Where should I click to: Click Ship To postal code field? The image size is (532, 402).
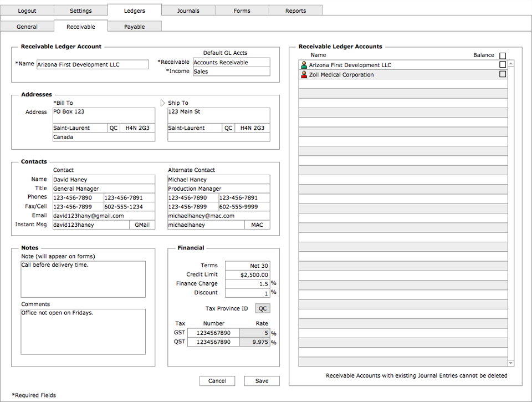pyautogui.click(x=253, y=128)
